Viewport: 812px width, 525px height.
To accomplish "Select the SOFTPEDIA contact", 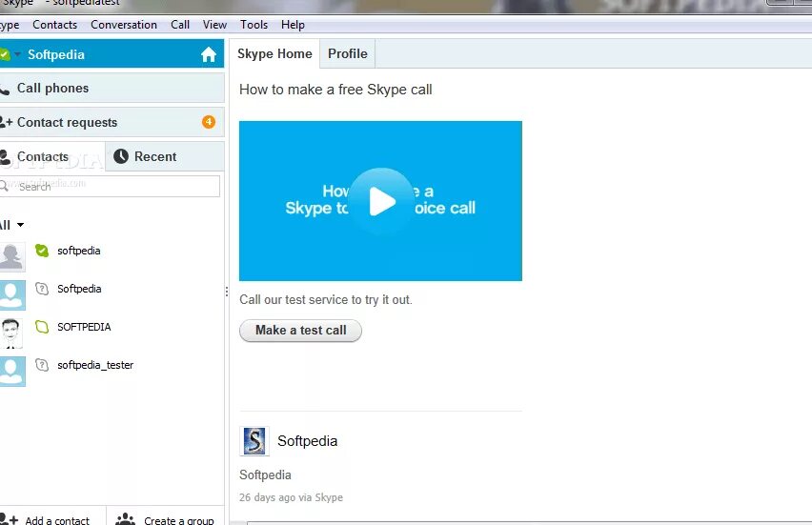I will [112, 332].
